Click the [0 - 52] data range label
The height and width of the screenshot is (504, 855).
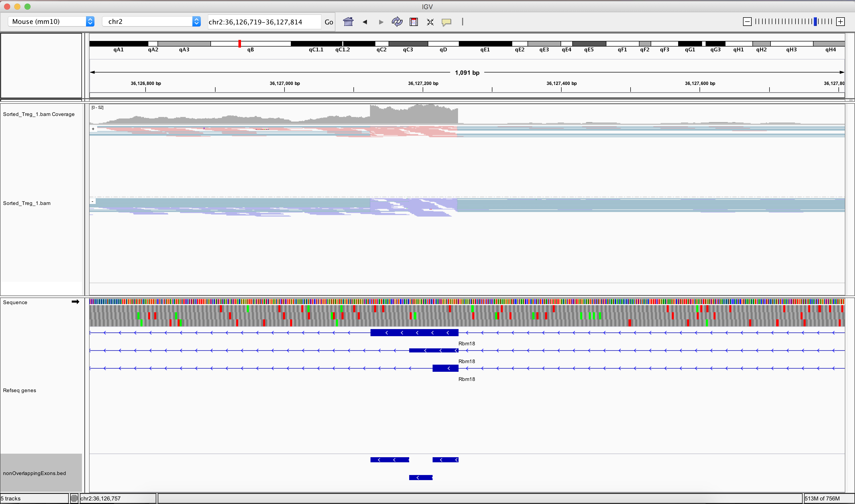pos(97,107)
